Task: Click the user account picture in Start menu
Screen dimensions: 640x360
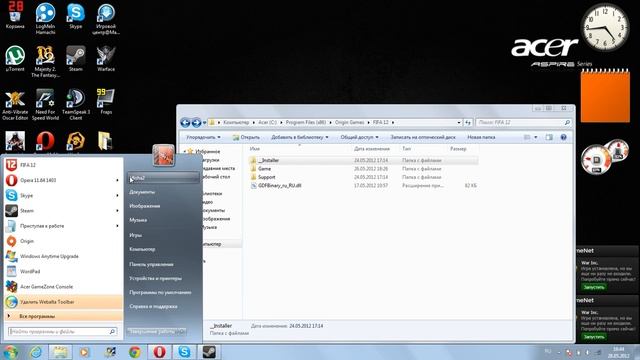Action: pyautogui.click(x=163, y=155)
